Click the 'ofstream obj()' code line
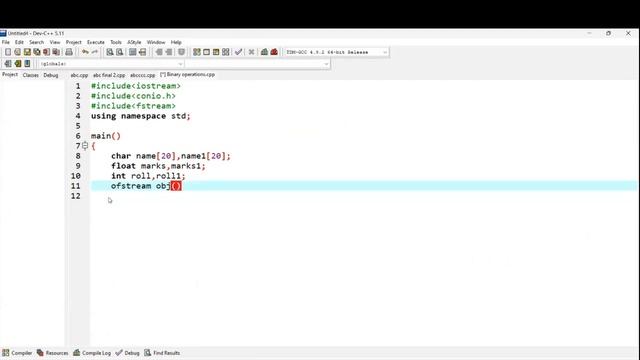This screenshot has width=640, height=360. 146,186
